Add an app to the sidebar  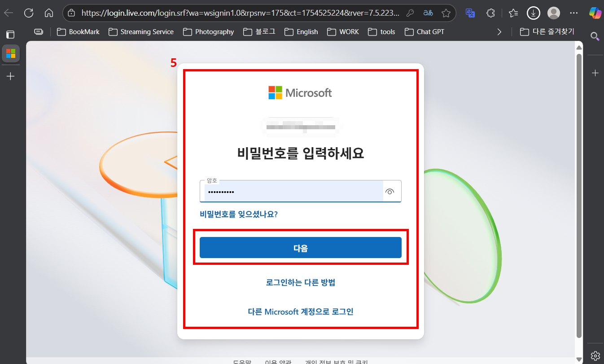[x=595, y=73]
